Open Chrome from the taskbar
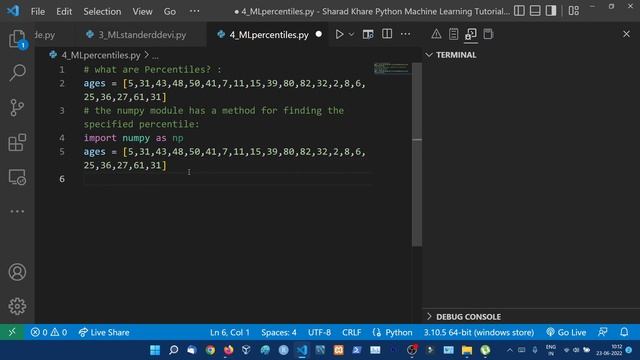 (210, 350)
